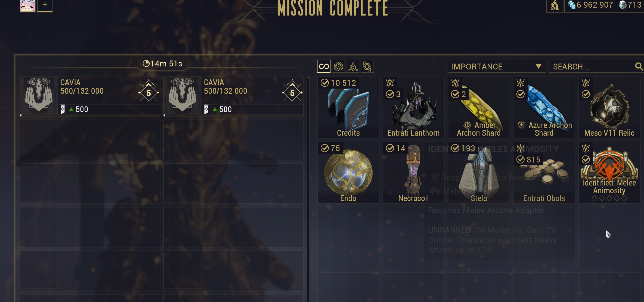
Task: Toggle the checkmark on Identified: Melee Animosity
Action: (586, 160)
